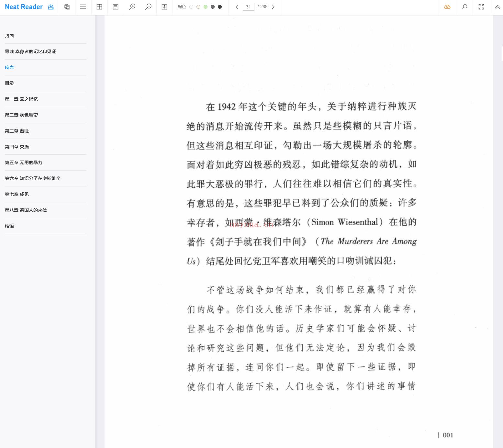Viewport: 503px width, 448px height.
Task: Click the Neat Reader logo text
Action: click(24, 7)
